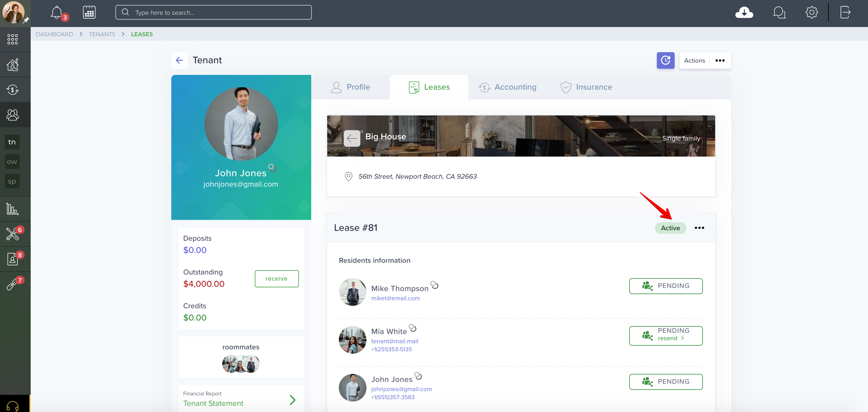Click the roommates avatars group
Image resolution: width=868 pixels, height=412 pixels.
(x=241, y=364)
